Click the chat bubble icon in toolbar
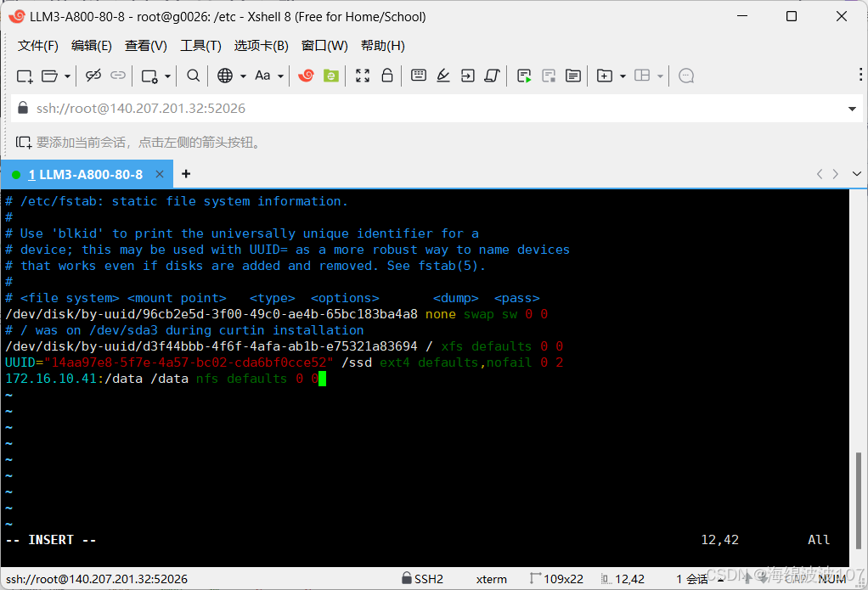Screen dimensions: 868x590 pyautogui.click(x=686, y=76)
